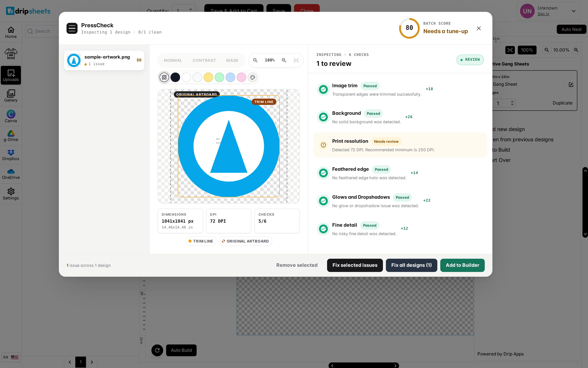Fit artwork preview to view
This screenshot has width=588, height=368.
pyautogui.click(x=296, y=60)
